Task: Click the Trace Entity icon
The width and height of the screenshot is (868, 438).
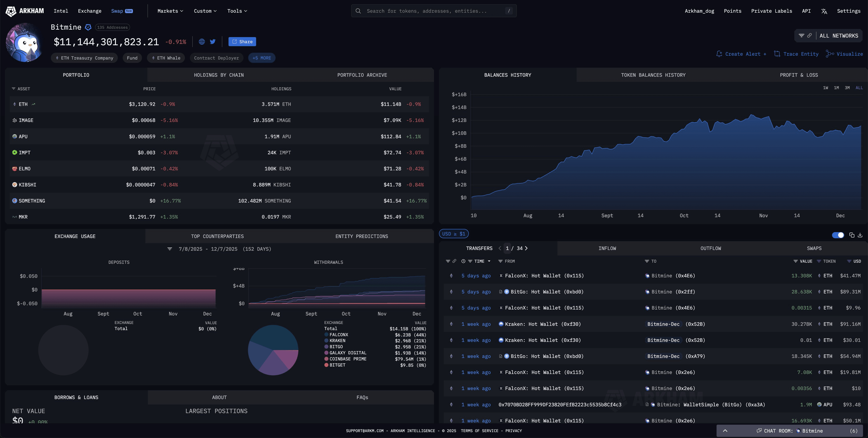Action: 777,54
